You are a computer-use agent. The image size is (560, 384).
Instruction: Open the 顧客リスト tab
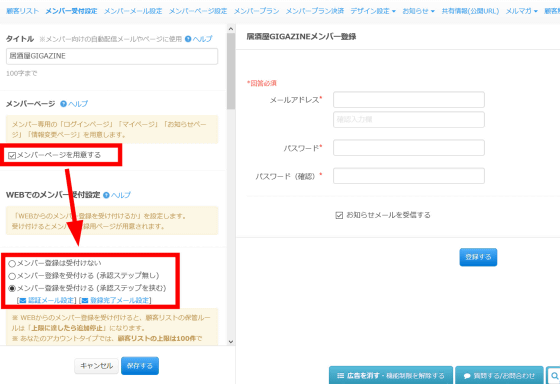point(22,11)
